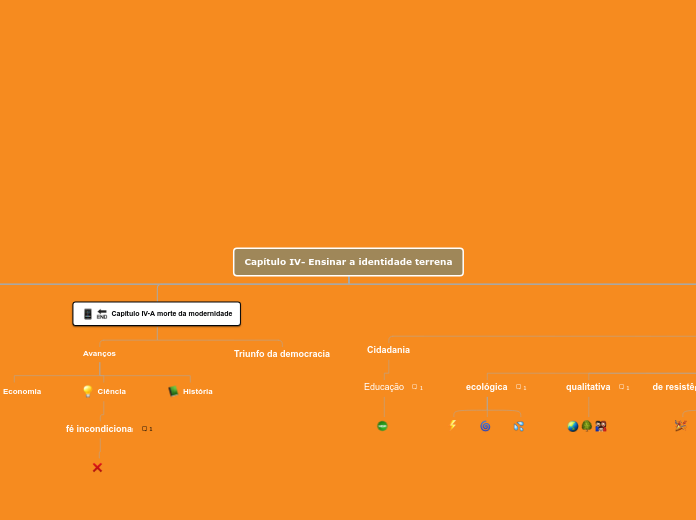
Task: Open the note indicator beside fé incondicional
Action: coord(145,429)
